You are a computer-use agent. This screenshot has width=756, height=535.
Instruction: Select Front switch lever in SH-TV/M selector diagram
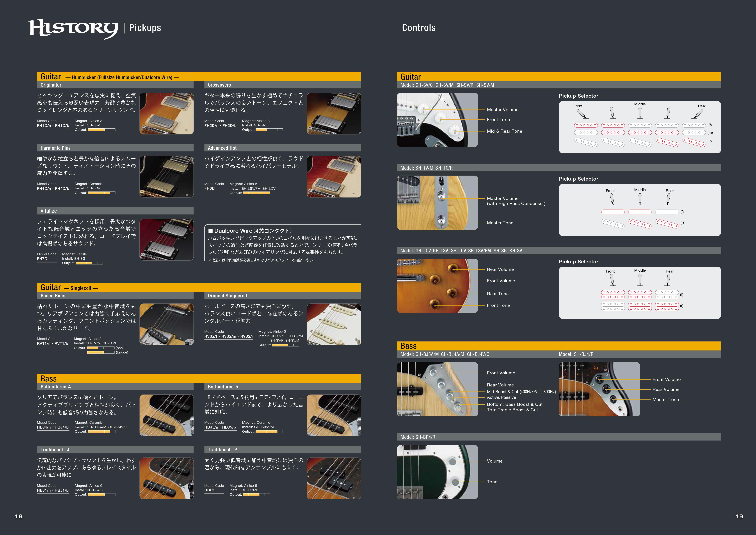(x=612, y=199)
